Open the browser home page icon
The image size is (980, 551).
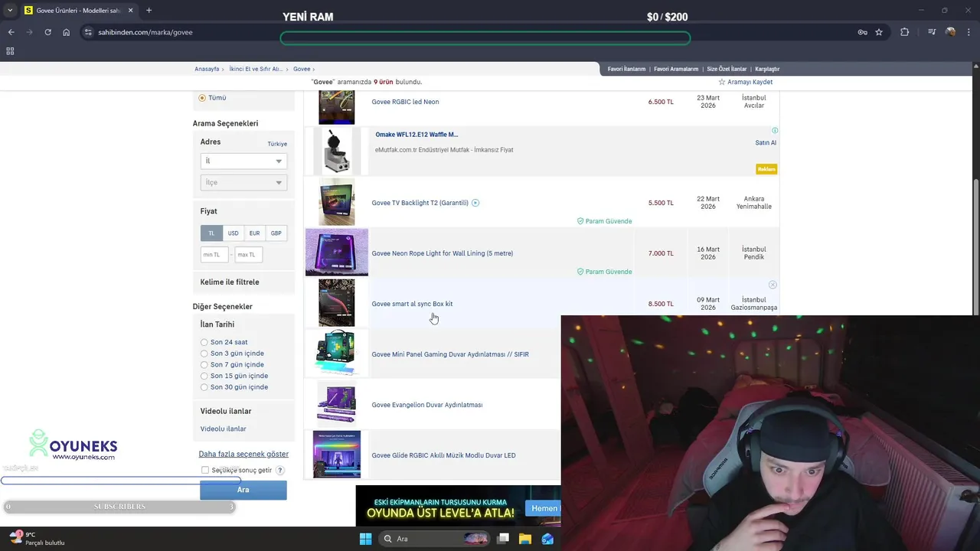67,32
